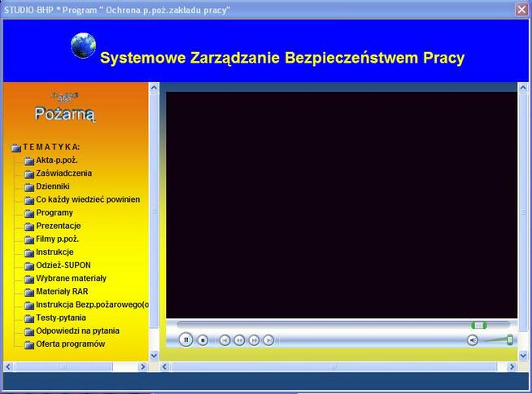Screen dimensions: 532x394
Task: Click the Instrukcje folder icon
Action: pyautogui.click(x=29, y=252)
